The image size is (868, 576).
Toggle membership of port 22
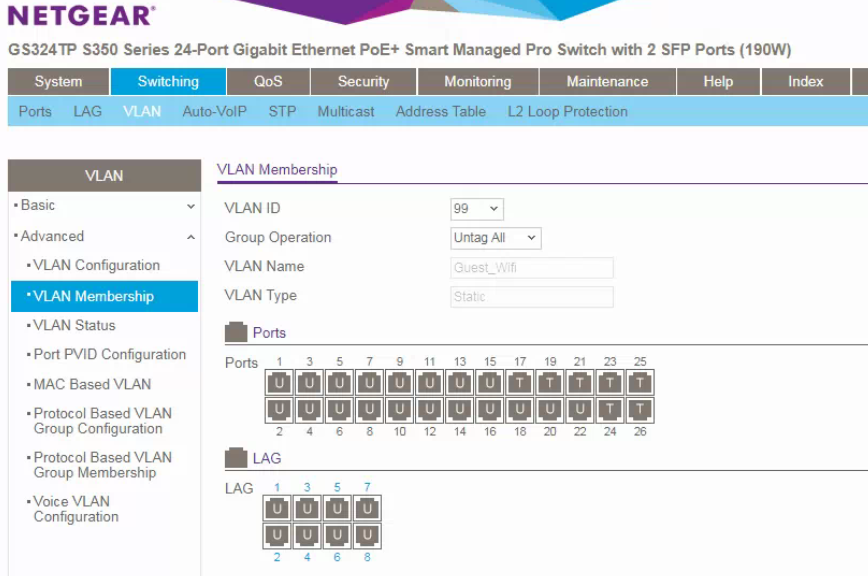tap(580, 409)
